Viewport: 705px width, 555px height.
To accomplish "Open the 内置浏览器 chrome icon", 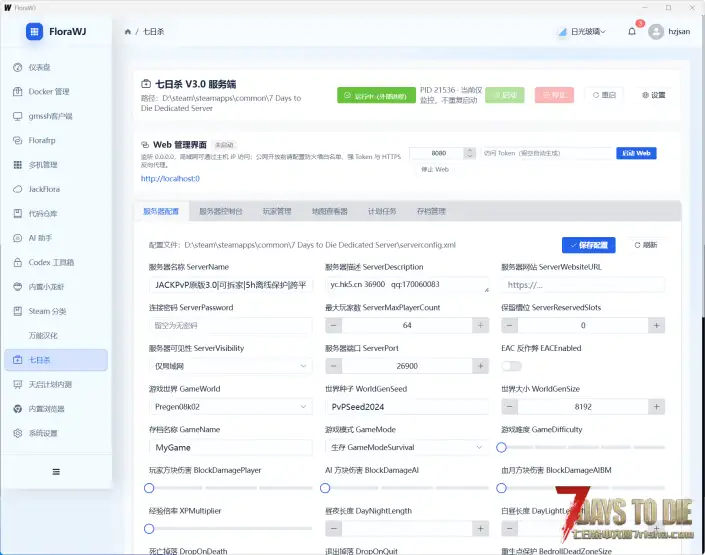I will (x=18, y=409).
